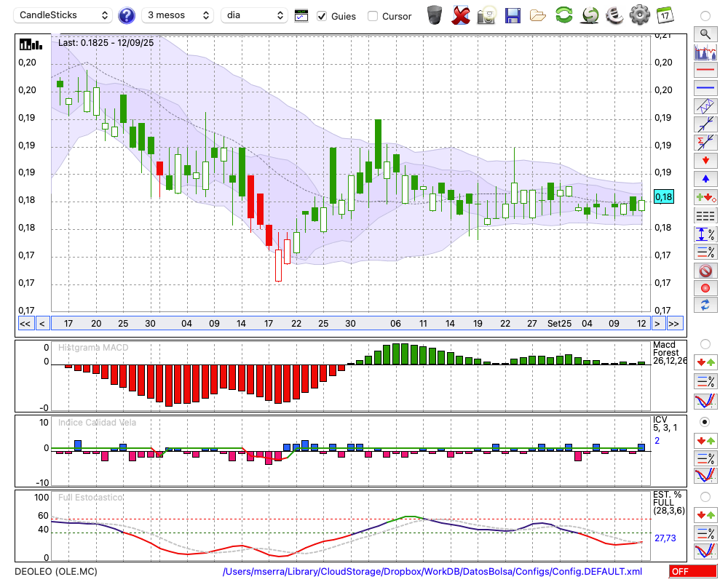The height and width of the screenshot is (582, 728).
Task: Click the blue histogram indicators icon
Action: pos(705,52)
